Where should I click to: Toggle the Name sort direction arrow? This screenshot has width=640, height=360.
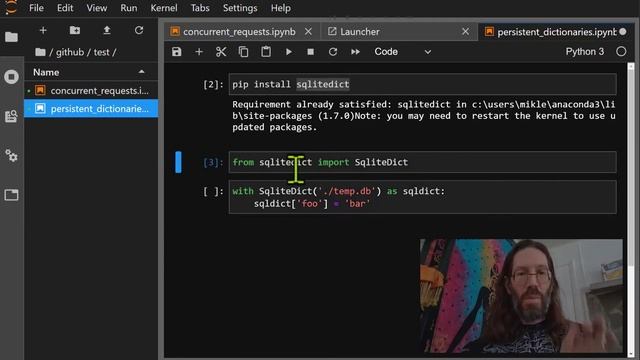pos(142,72)
